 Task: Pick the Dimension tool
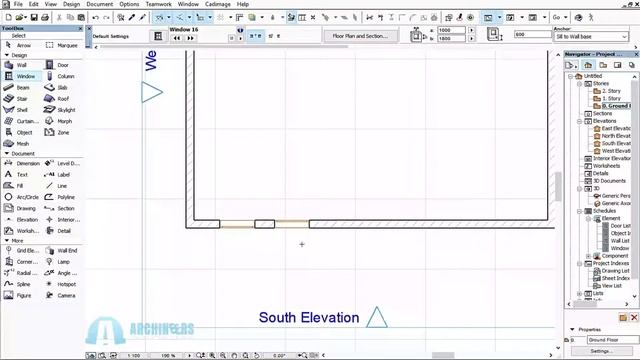[x=22, y=163]
